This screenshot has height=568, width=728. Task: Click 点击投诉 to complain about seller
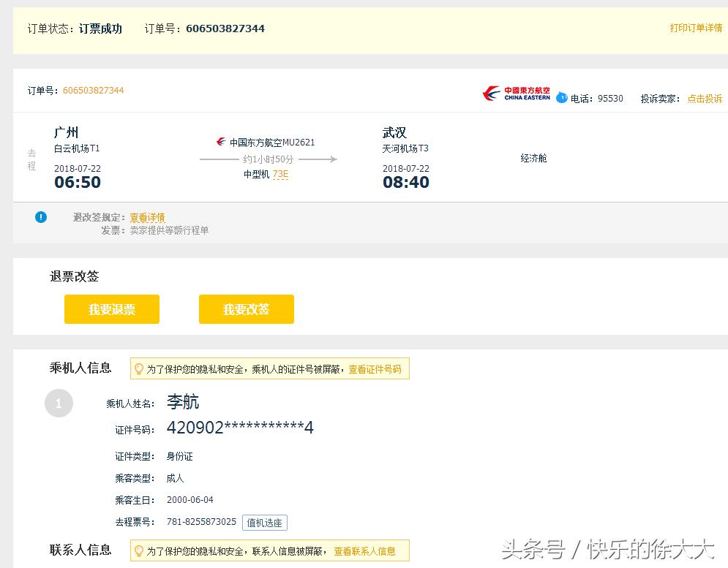pyautogui.click(x=705, y=98)
